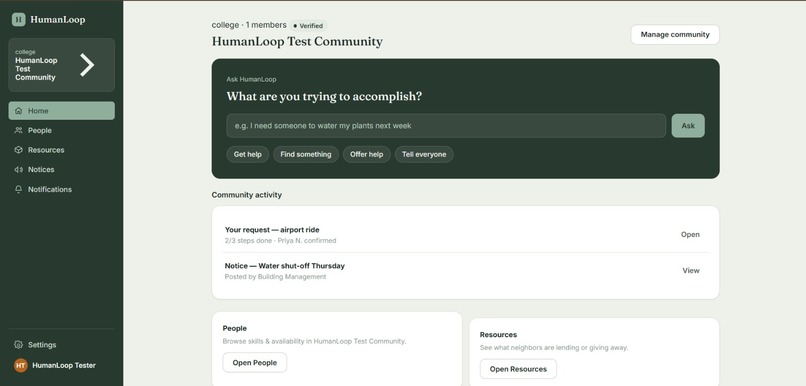This screenshot has height=386, width=806.
Task: Focus the Ask HumanLoop input field
Action: coord(446,125)
